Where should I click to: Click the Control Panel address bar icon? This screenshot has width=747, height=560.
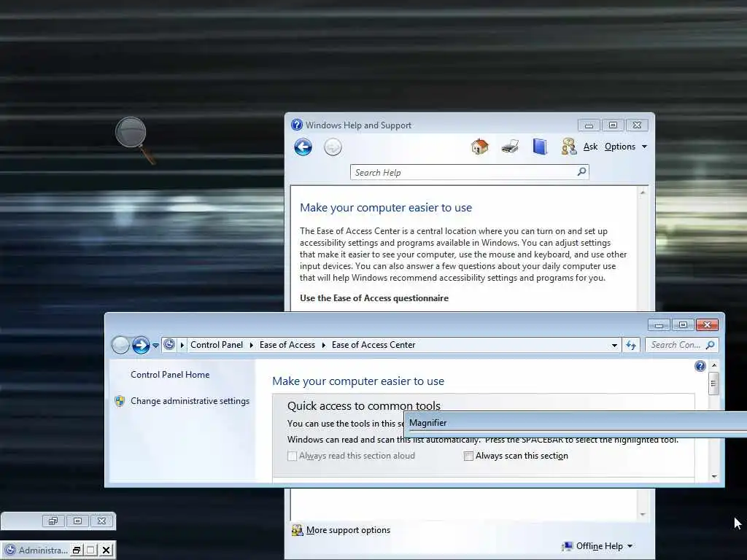tap(169, 344)
